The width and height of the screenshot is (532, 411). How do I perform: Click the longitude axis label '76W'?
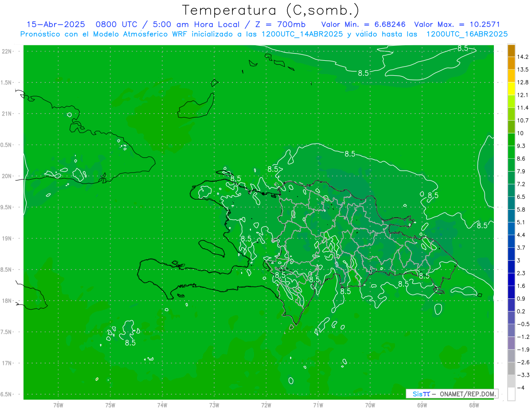(x=58, y=405)
